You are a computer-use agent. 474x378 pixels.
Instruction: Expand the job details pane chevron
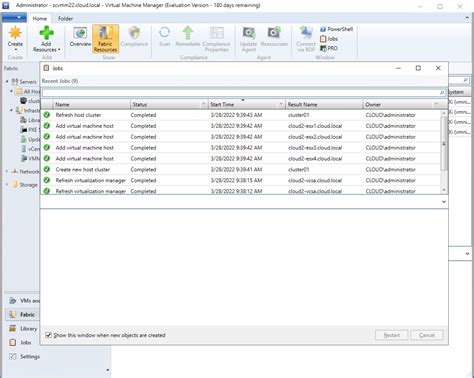pos(444,202)
